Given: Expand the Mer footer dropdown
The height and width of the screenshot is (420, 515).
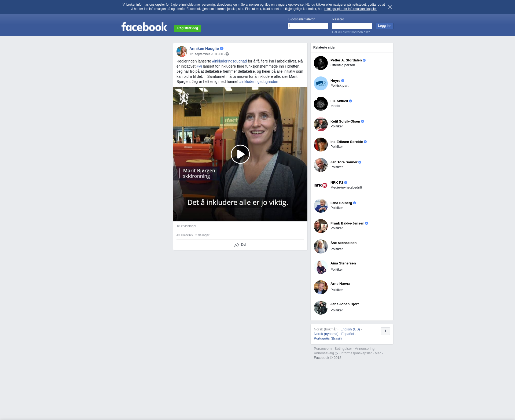Looking at the screenshot, I should coord(379,353).
